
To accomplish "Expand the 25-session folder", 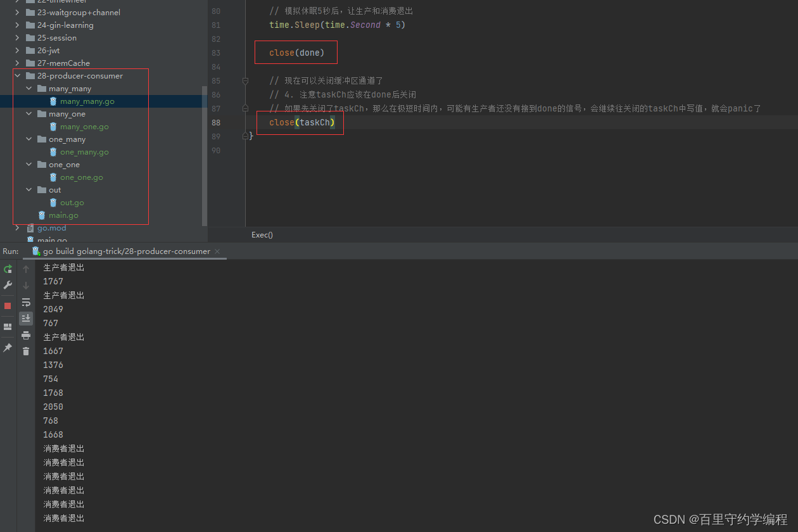I will click(18, 38).
